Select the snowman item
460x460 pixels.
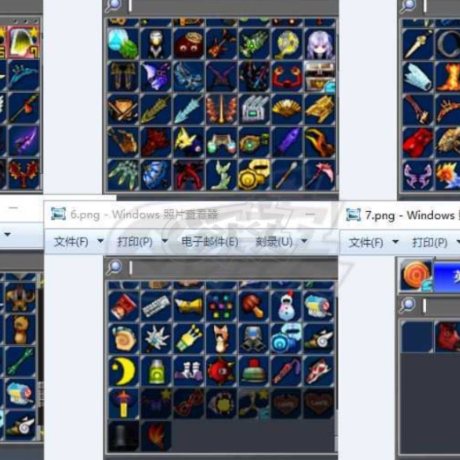286,306
